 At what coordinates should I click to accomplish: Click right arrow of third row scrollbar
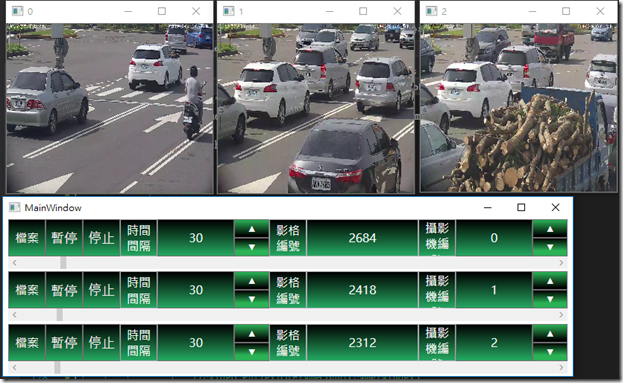[x=561, y=368]
